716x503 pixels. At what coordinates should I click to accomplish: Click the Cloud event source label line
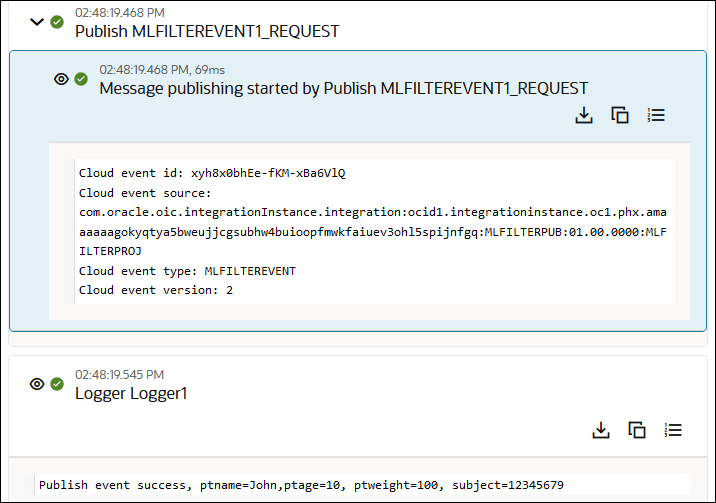click(x=145, y=193)
